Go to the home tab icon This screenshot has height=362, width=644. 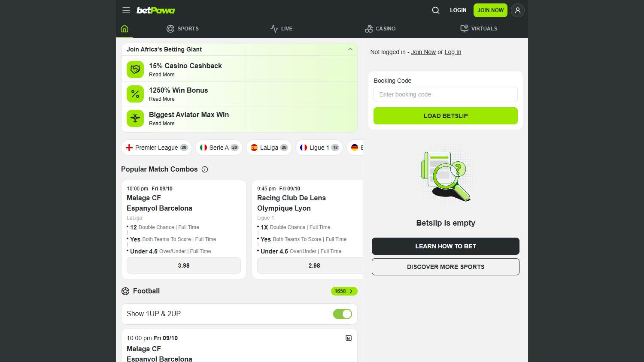125,29
